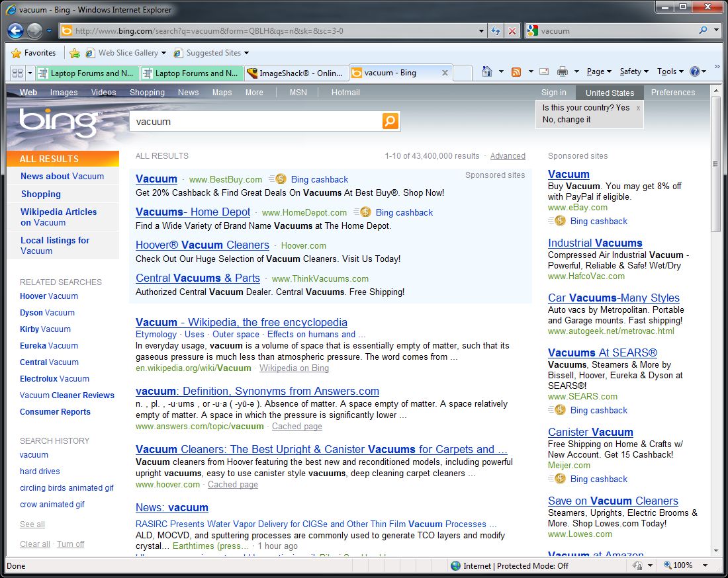Click the browser Forward arrow button
The image size is (728, 578).
[x=35, y=30]
